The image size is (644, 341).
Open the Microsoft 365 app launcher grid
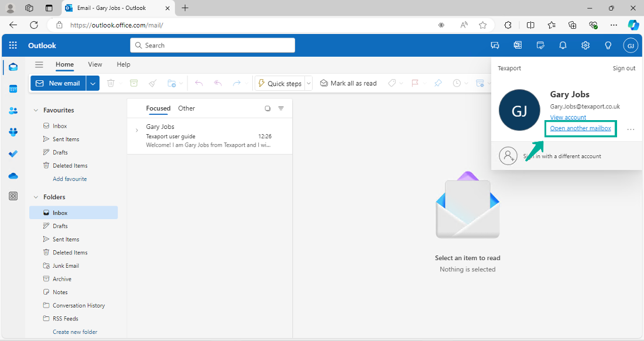click(13, 45)
